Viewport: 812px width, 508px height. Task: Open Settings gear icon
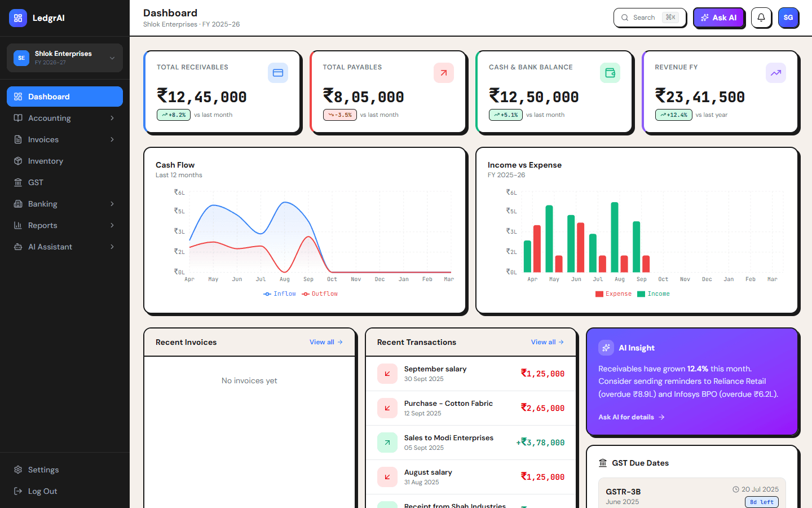[x=18, y=470]
